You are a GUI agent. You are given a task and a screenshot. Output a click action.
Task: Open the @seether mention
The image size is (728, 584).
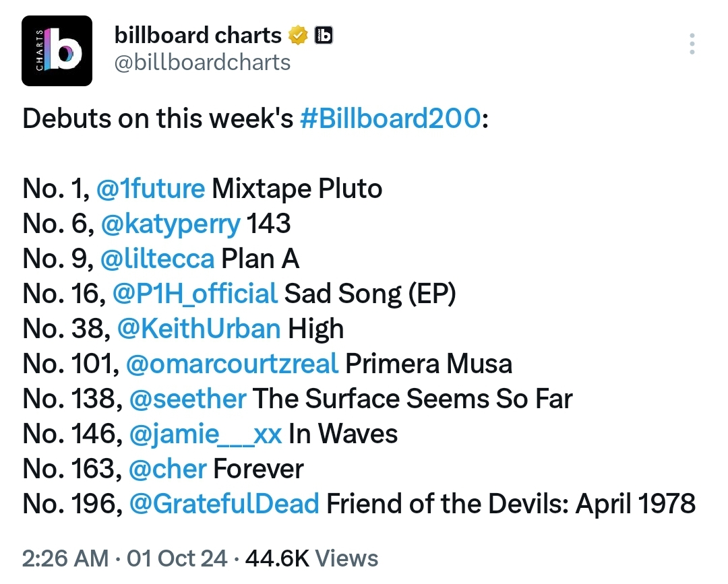pyautogui.click(x=187, y=399)
